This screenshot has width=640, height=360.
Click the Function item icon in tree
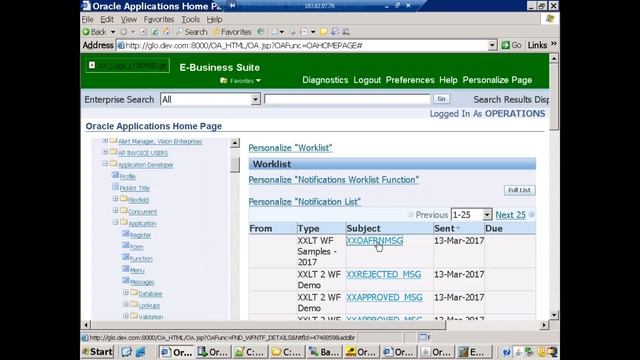126,258
